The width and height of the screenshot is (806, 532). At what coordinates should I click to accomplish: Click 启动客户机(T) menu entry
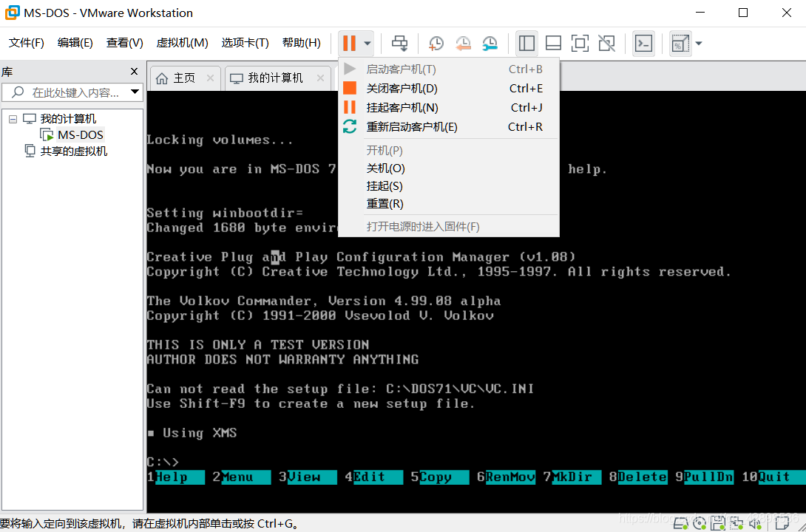pos(448,69)
